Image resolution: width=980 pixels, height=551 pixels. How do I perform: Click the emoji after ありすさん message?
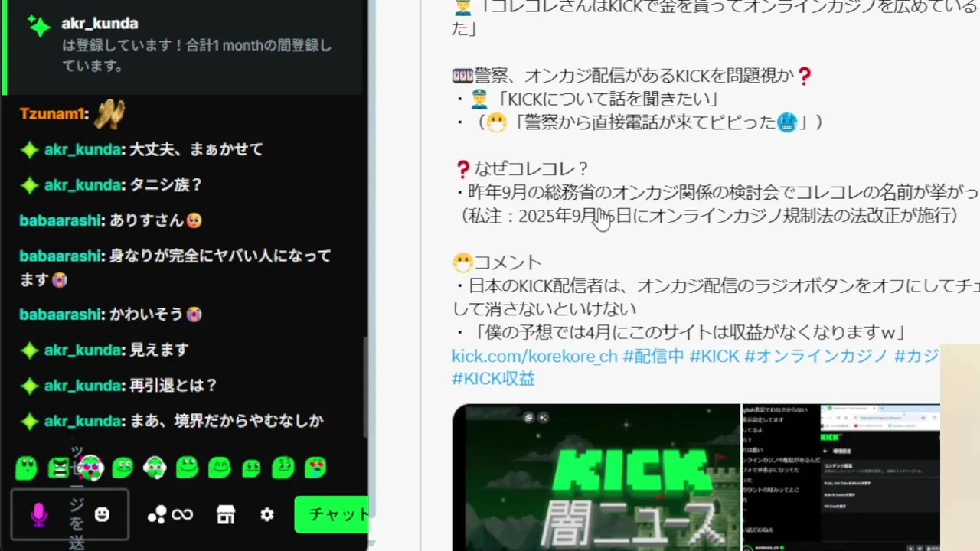[x=194, y=220]
